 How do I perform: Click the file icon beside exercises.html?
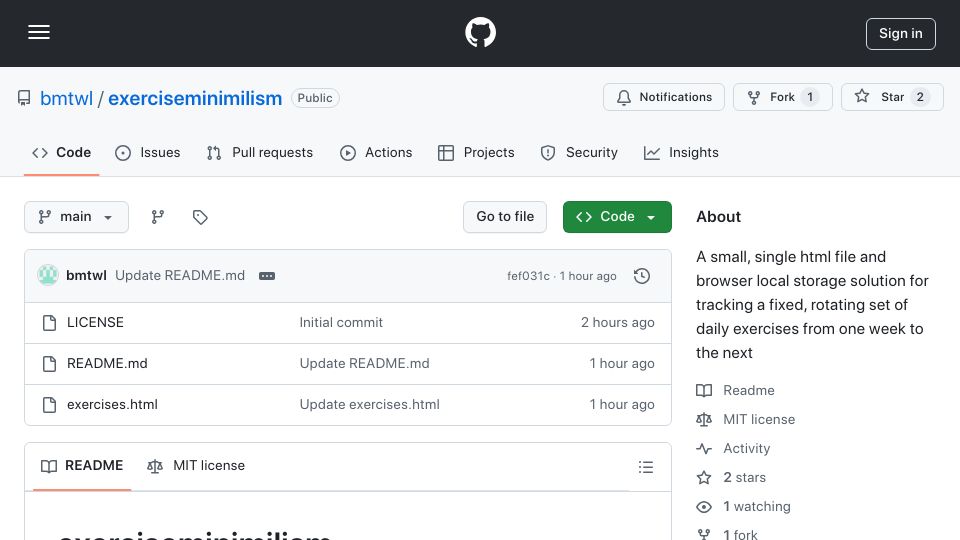(50, 405)
